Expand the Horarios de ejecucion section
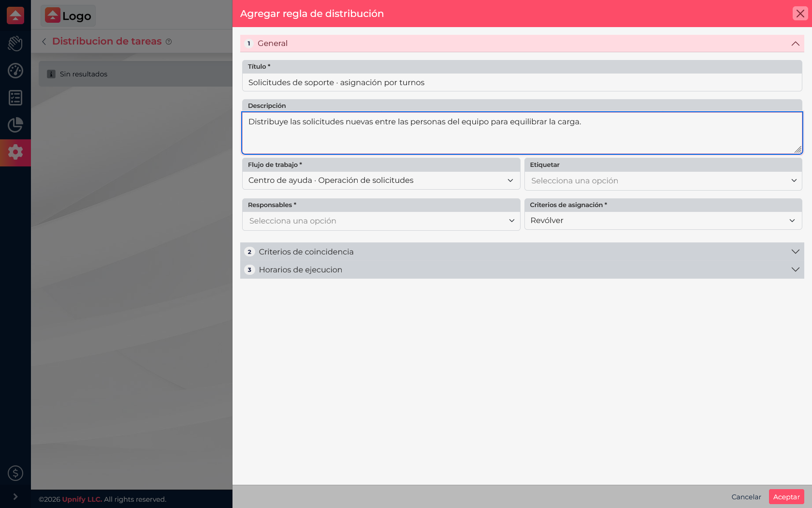The width and height of the screenshot is (812, 508). click(x=522, y=269)
